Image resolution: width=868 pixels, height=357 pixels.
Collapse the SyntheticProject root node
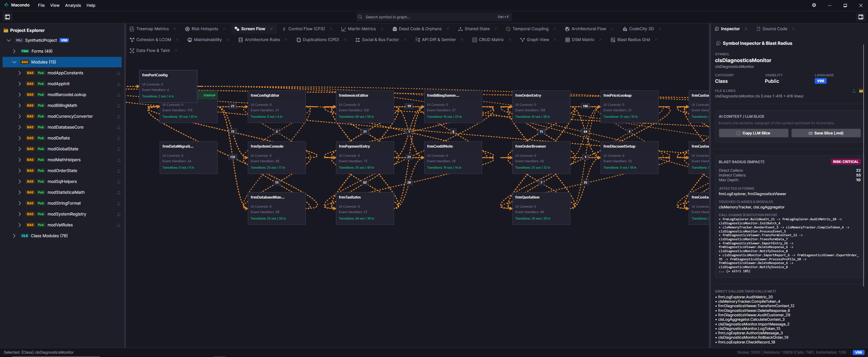9,40
